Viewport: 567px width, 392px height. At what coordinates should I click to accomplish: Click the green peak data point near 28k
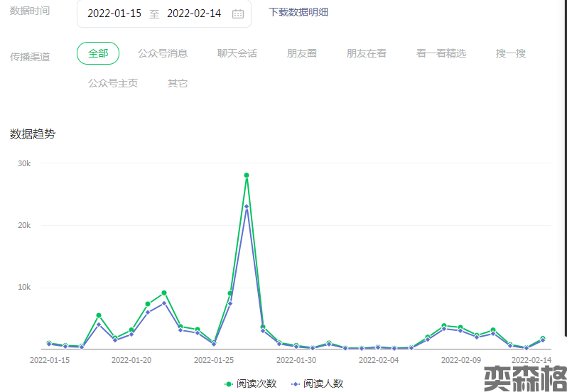pyautogui.click(x=247, y=175)
